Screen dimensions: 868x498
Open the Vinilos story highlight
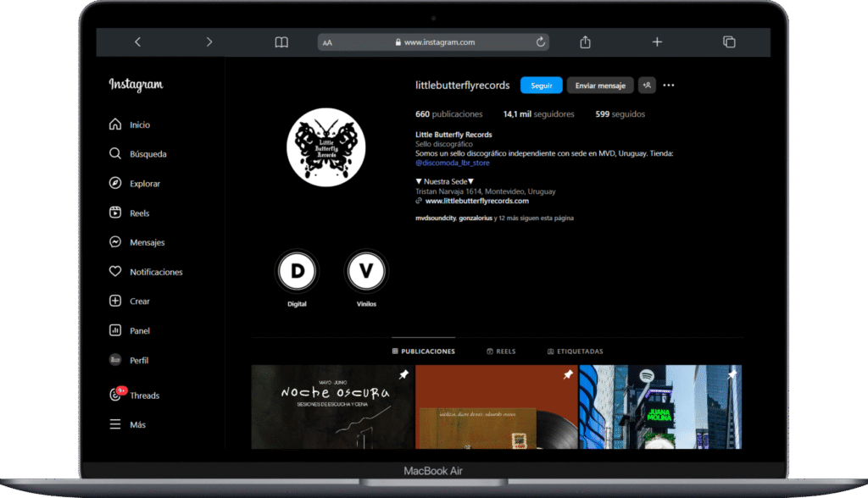[x=366, y=271]
